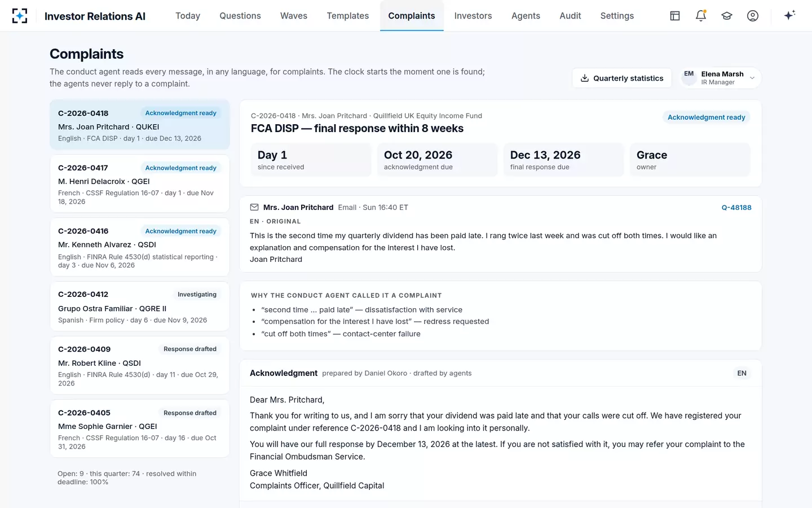The width and height of the screenshot is (812, 508).
Task: Click the Acknowledgment ready badge on C-2026-0416
Action: [180, 231]
